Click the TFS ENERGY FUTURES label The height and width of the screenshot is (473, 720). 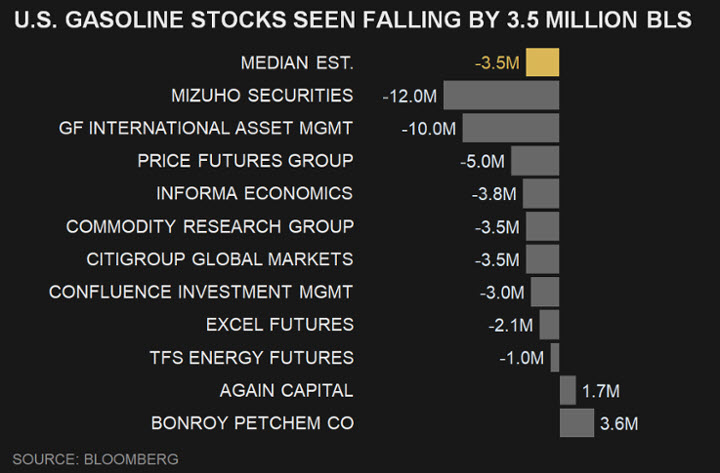251,357
